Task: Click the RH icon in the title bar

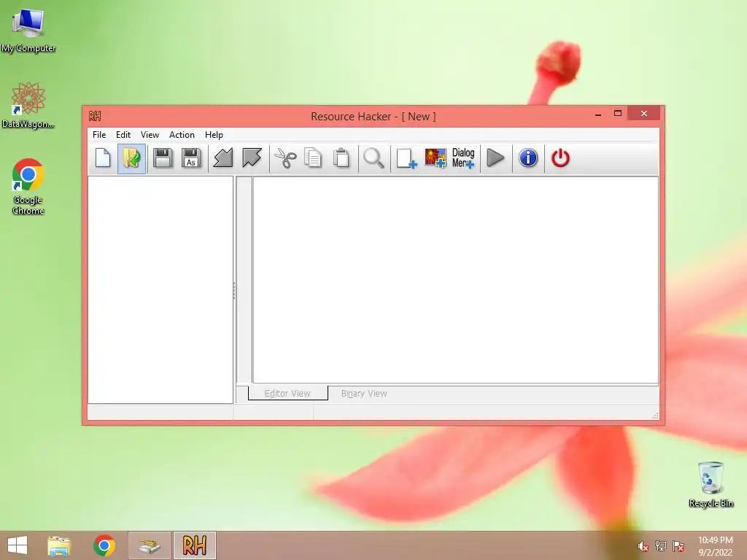Action: (94, 116)
